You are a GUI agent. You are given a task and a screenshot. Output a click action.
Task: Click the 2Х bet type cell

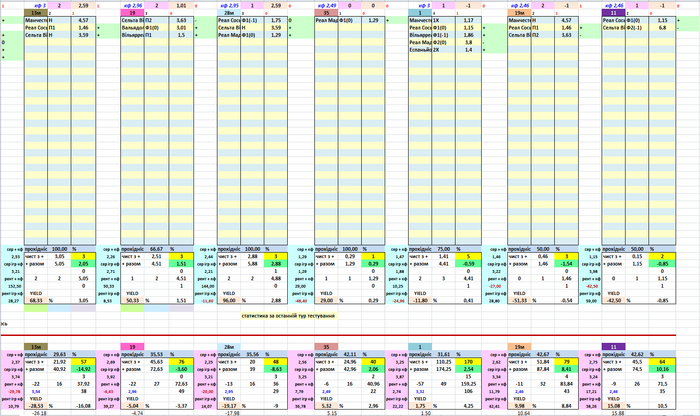[444, 50]
